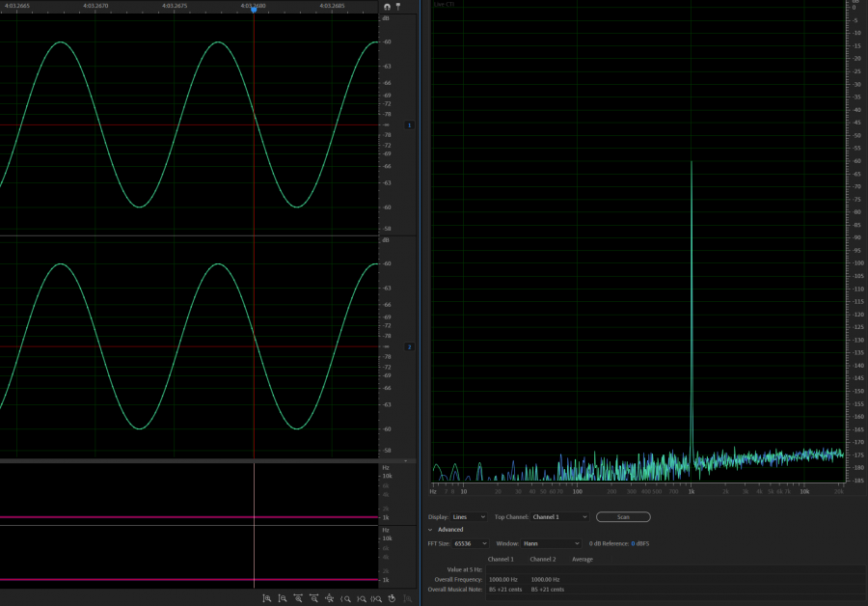868x606 pixels.
Task: Click the Zoom Out Time icon
Action: (x=313, y=599)
